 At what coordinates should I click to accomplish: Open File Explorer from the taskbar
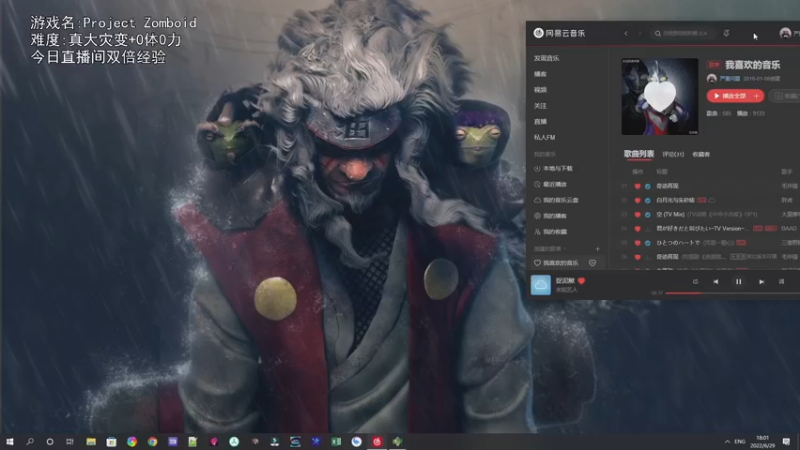click(x=91, y=442)
